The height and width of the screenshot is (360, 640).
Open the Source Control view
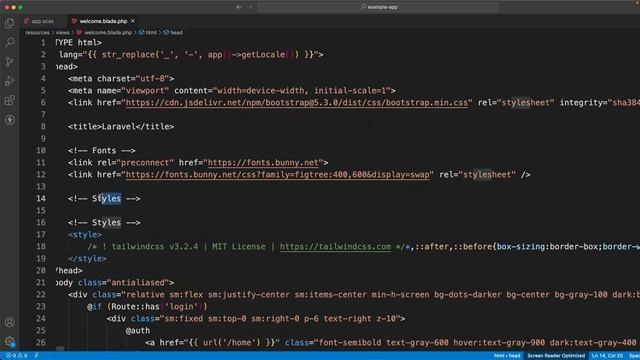click(x=9, y=62)
